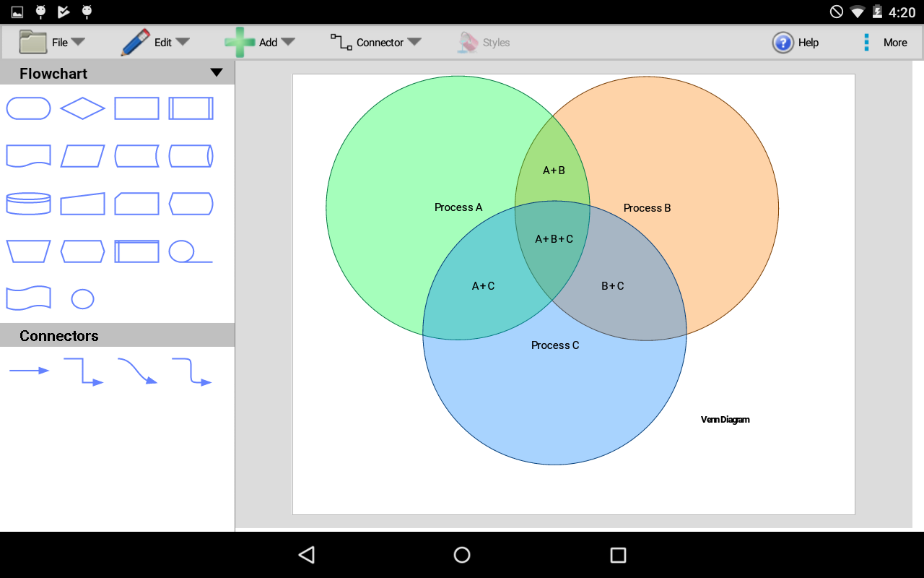Open the File menu

[52, 43]
